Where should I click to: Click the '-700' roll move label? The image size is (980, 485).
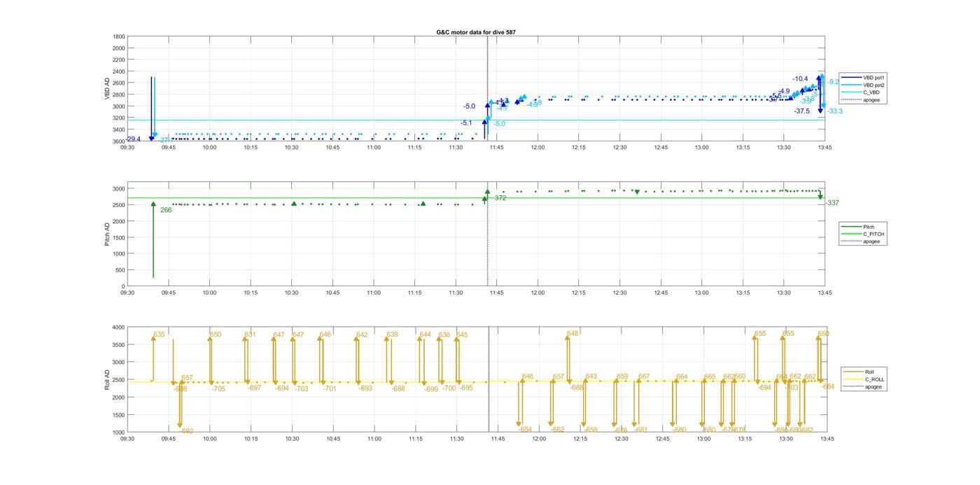point(449,388)
